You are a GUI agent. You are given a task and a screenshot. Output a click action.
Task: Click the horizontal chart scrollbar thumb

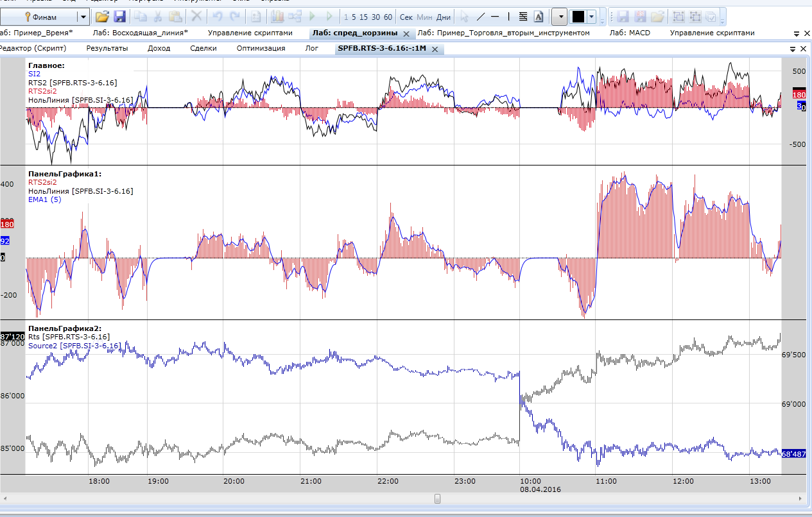[437, 498]
